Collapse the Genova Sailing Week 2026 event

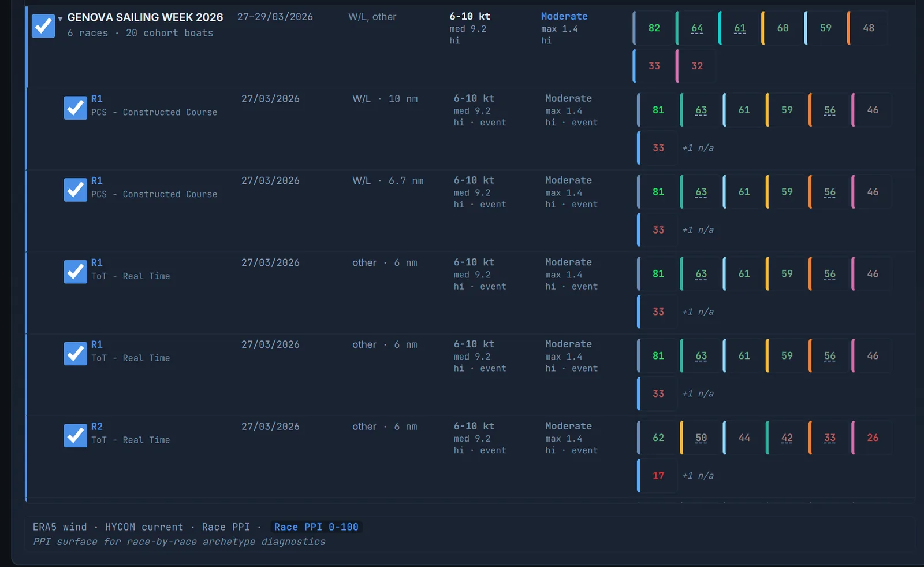[x=60, y=18]
